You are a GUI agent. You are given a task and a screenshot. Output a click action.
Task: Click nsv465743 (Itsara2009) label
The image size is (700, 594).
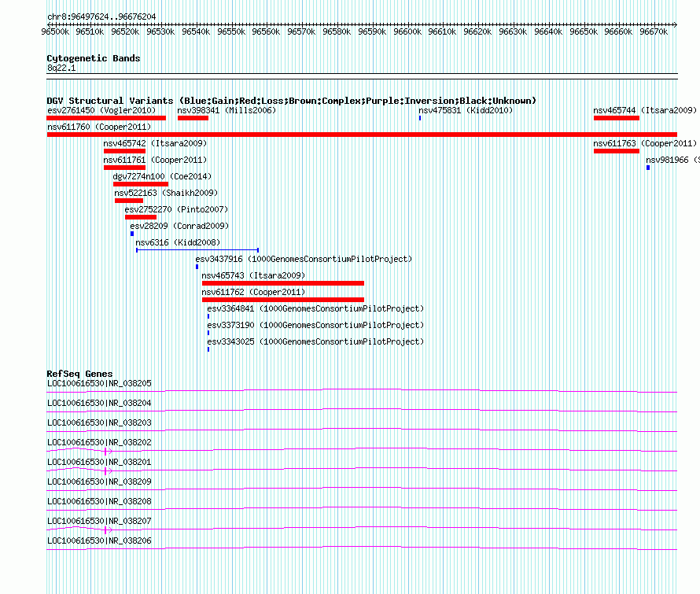point(253,275)
